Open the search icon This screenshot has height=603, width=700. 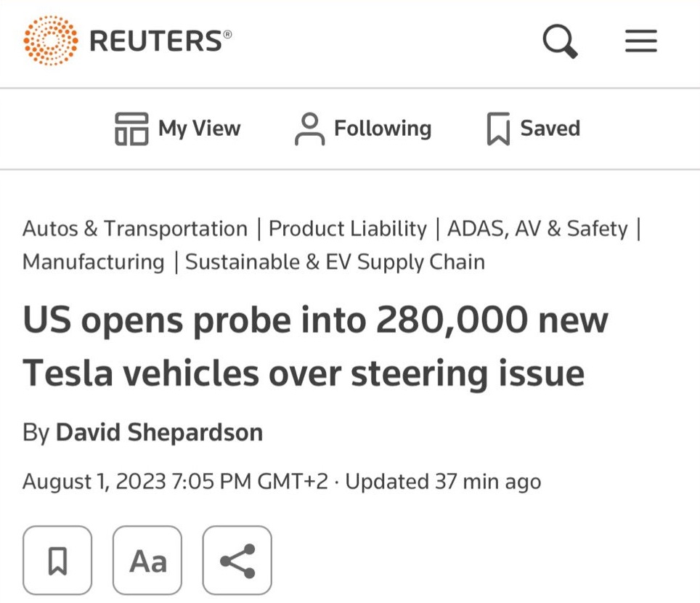click(559, 41)
